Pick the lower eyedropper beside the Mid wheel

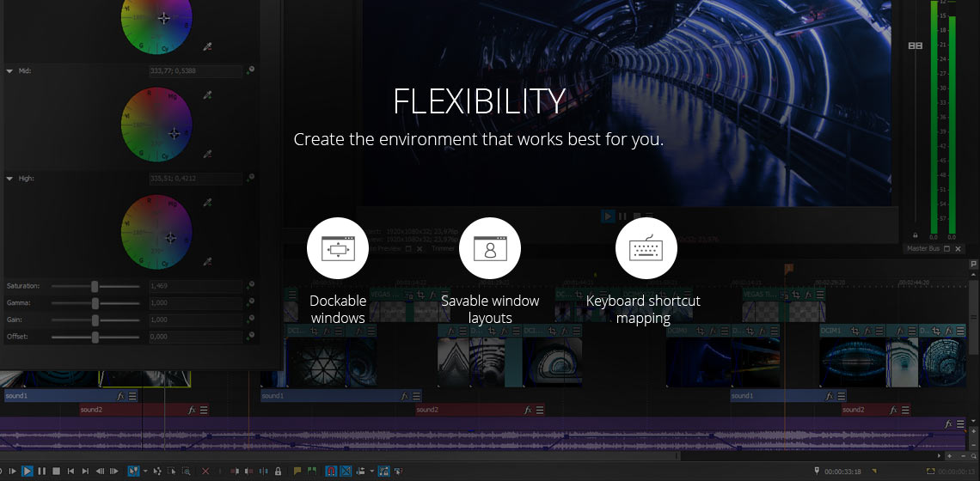(207, 154)
